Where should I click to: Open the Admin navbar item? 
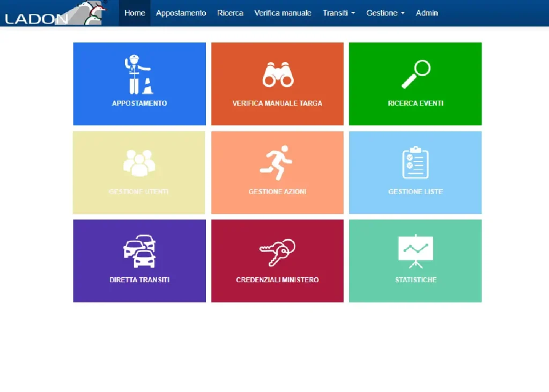[x=427, y=13]
